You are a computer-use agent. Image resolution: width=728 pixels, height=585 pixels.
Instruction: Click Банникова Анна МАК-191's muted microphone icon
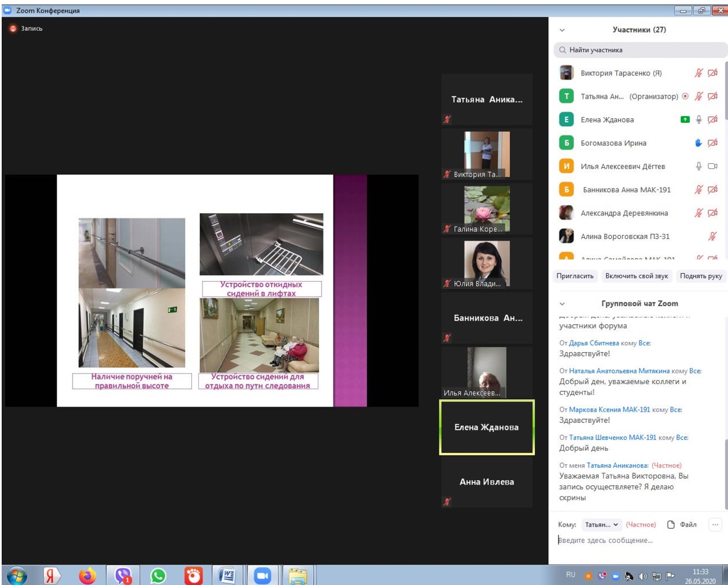(698, 190)
